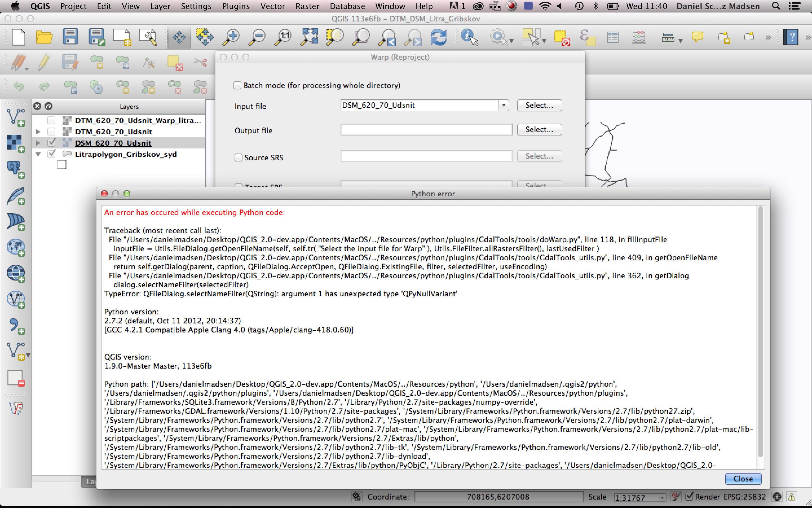Click Select button for Source SRS
The width and height of the screenshot is (812, 508).
tap(539, 156)
